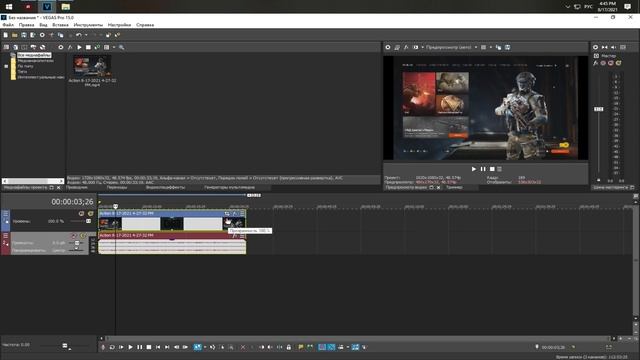Toggle Loop Playback in transport bar
The height and width of the screenshot is (360, 640).
pyautogui.click(x=112, y=347)
